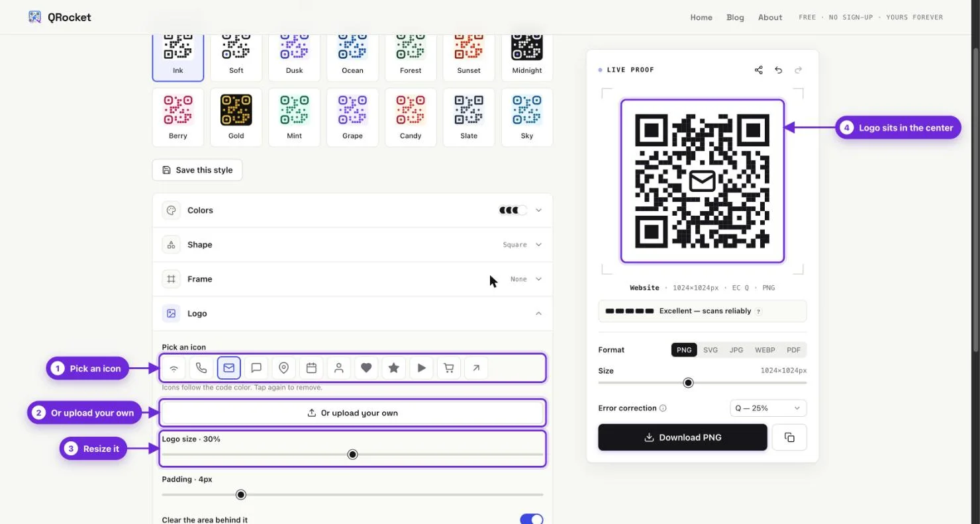This screenshot has height=524, width=980.
Task: Apply the Grape style preset
Action: 352,118
